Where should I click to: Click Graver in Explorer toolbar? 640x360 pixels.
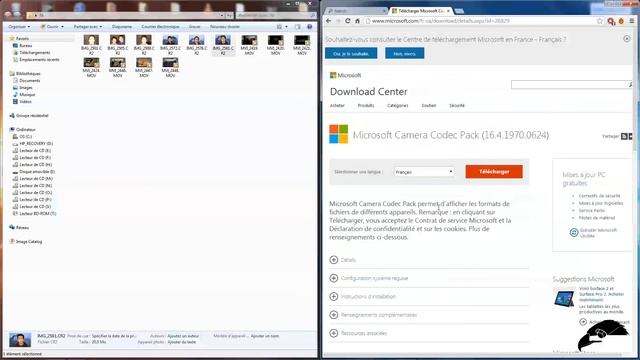click(194, 27)
